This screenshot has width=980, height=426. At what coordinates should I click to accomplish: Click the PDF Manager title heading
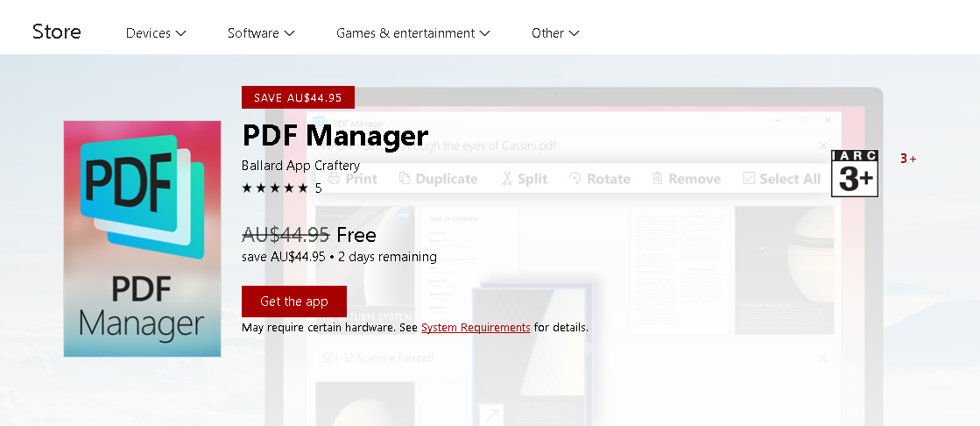pos(335,135)
